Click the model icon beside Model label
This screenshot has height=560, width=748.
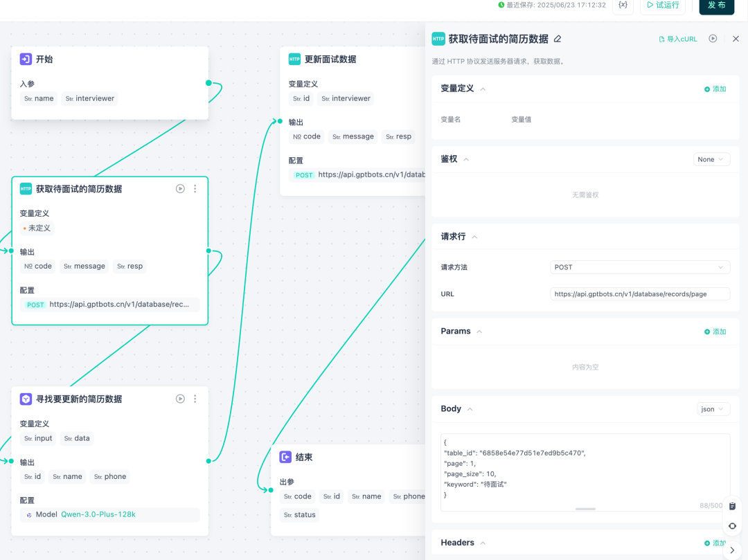(29, 515)
